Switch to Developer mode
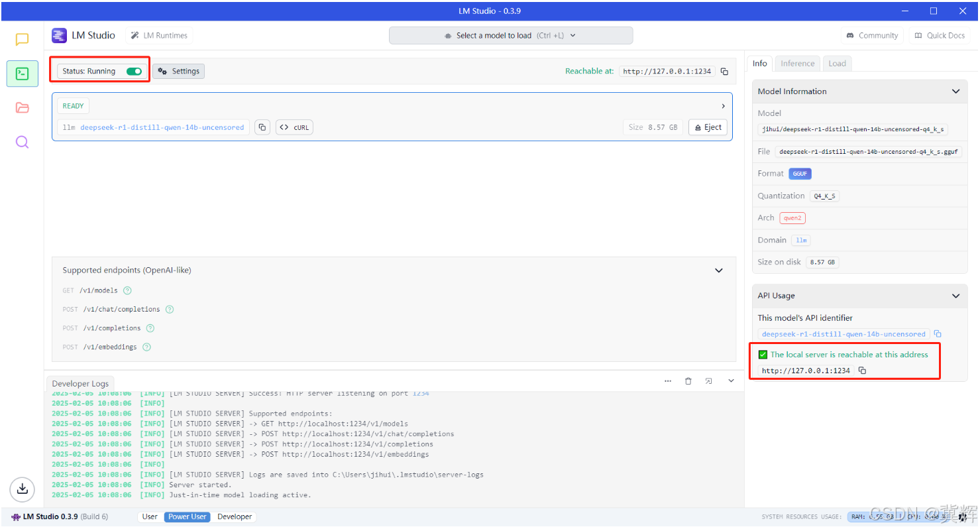The height and width of the screenshot is (531, 980). (x=235, y=517)
